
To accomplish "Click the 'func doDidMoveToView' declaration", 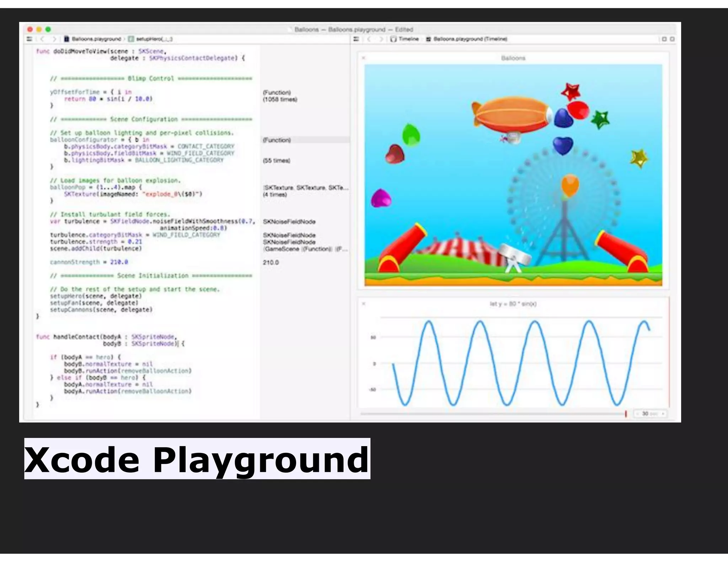I will [x=101, y=51].
